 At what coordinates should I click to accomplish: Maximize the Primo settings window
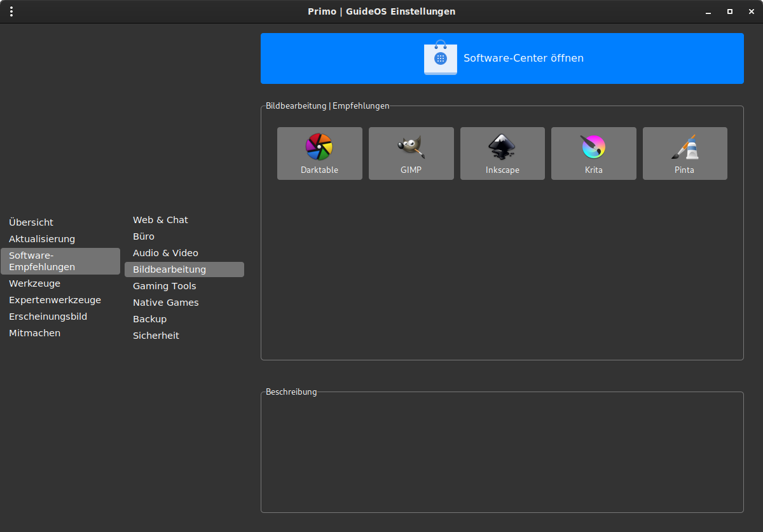730,11
